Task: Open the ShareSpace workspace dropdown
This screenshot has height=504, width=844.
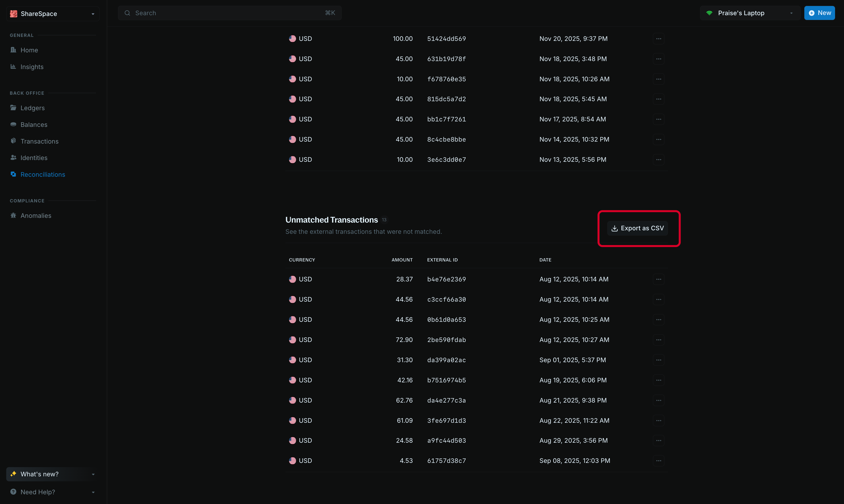Action: click(x=53, y=14)
